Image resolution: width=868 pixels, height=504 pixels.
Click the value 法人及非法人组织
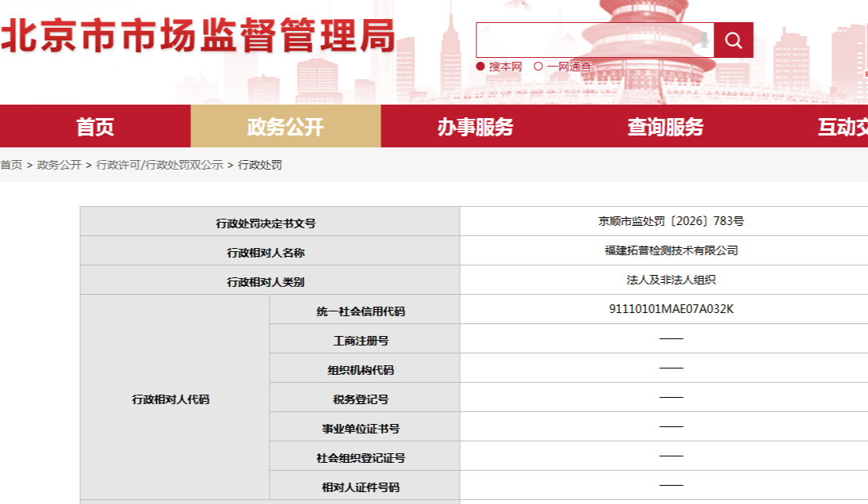[x=671, y=280]
